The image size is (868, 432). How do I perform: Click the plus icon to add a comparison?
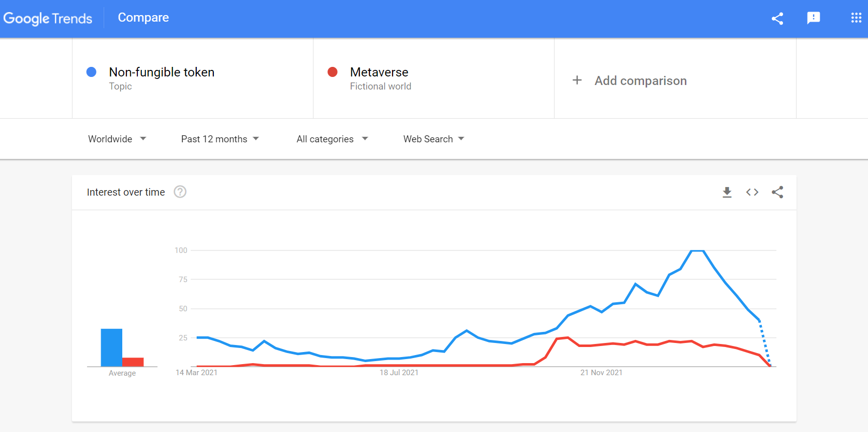(x=577, y=80)
